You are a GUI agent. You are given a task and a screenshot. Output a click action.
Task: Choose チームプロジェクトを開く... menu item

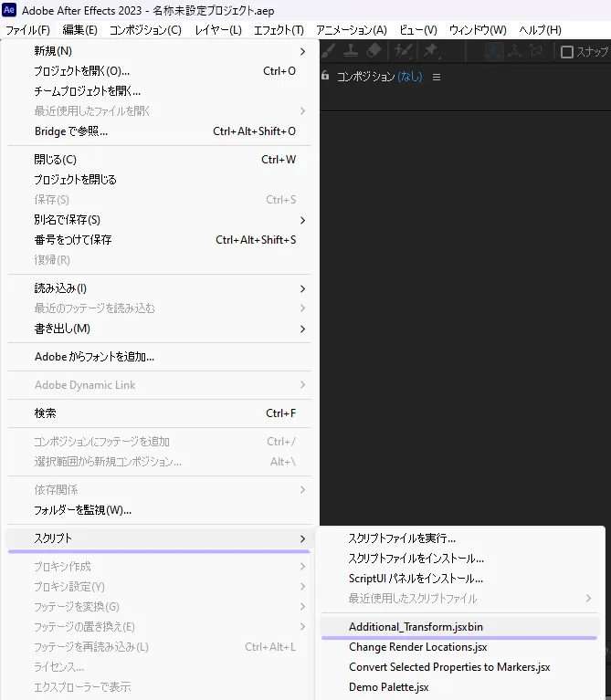point(160,91)
